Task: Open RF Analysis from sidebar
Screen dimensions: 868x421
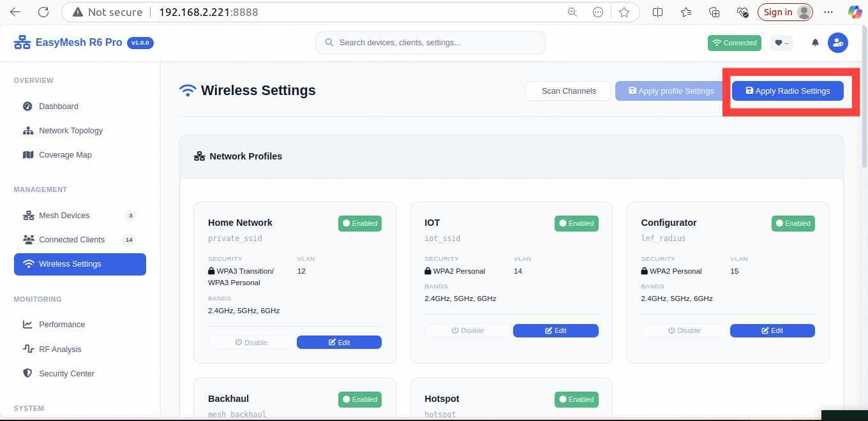Action: coord(59,350)
